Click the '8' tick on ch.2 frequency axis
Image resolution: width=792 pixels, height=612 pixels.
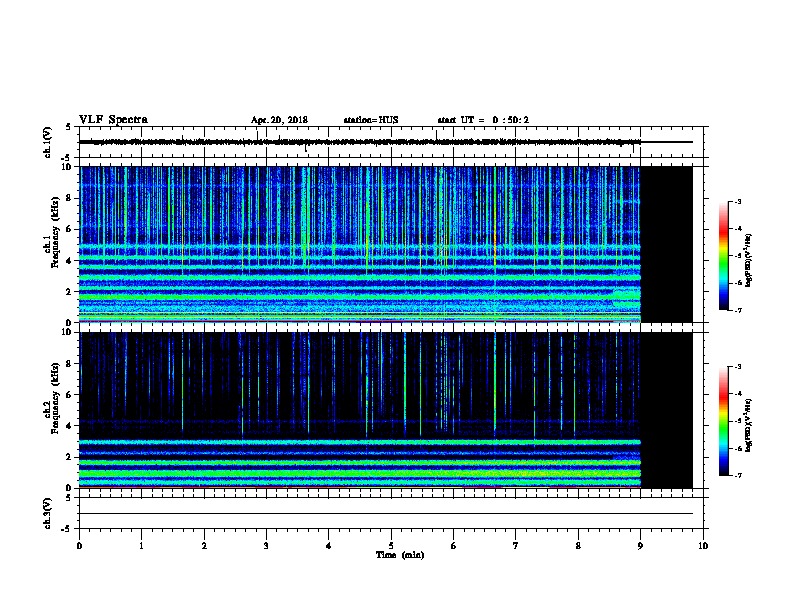click(70, 364)
